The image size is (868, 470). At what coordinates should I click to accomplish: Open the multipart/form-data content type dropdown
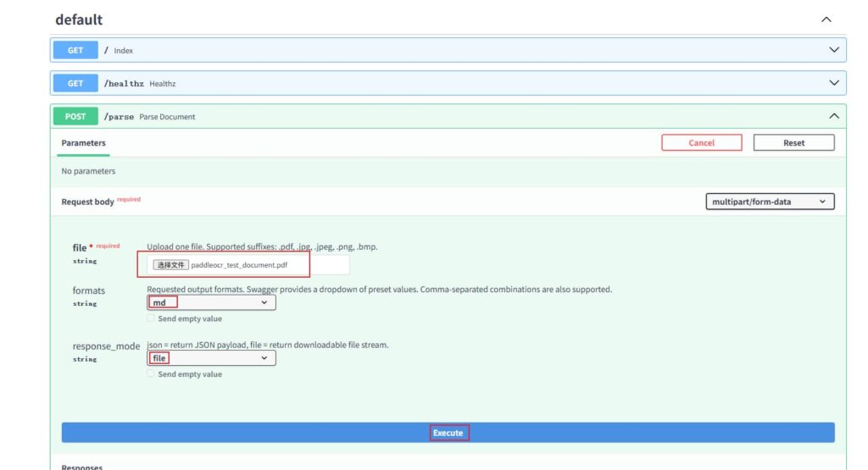click(769, 202)
